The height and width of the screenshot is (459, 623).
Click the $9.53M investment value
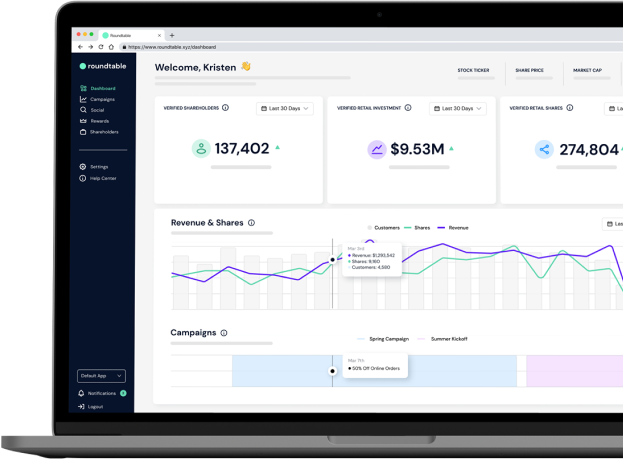pyautogui.click(x=417, y=149)
